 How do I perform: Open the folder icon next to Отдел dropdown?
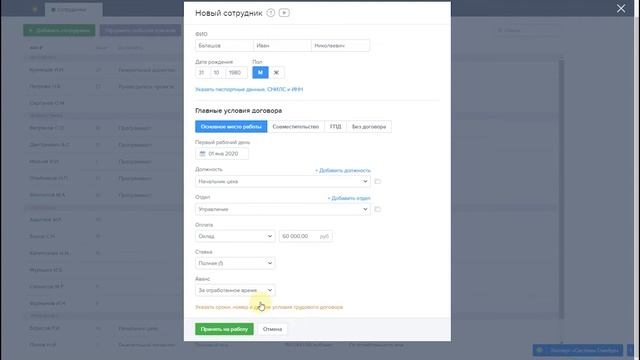(378, 209)
